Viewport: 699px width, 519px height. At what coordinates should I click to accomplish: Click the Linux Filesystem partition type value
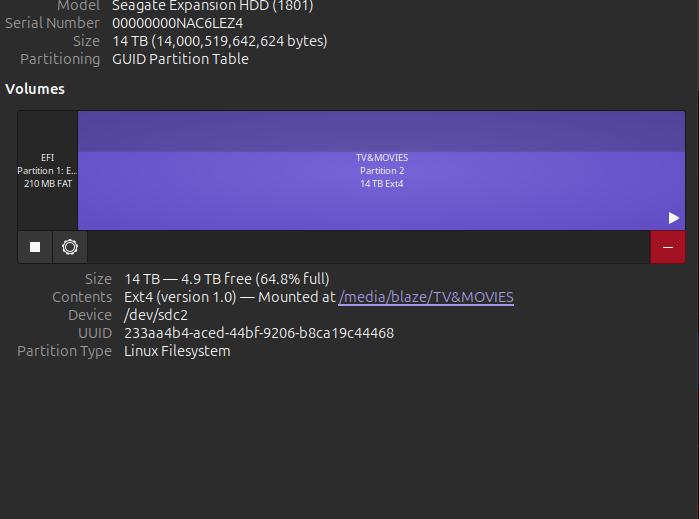coord(177,351)
